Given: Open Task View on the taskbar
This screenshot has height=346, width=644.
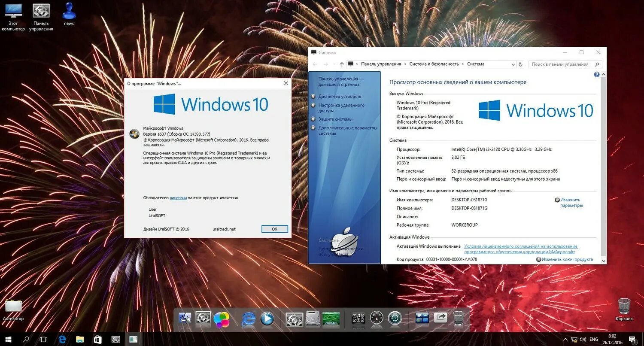Looking at the screenshot, I should point(43,339).
